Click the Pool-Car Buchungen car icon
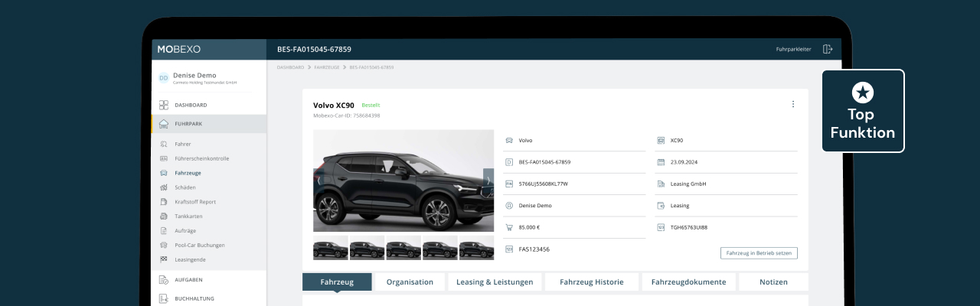This screenshot has width=980, height=306. pyautogui.click(x=164, y=245)
